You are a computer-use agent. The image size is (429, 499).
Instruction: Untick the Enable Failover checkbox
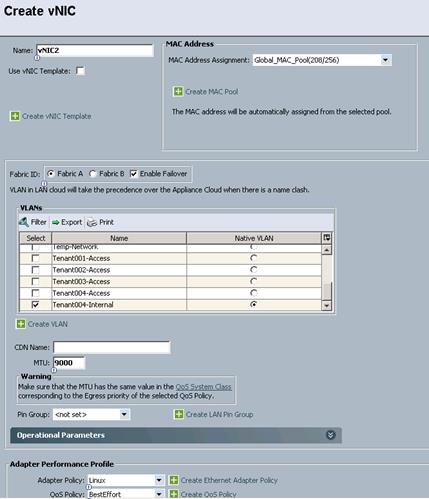134,174
